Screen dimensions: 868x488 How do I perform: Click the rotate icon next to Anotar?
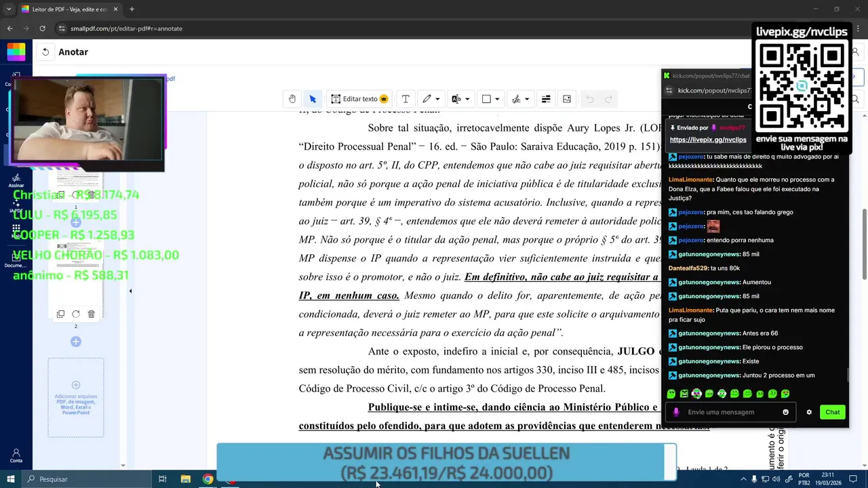(45, 52)
